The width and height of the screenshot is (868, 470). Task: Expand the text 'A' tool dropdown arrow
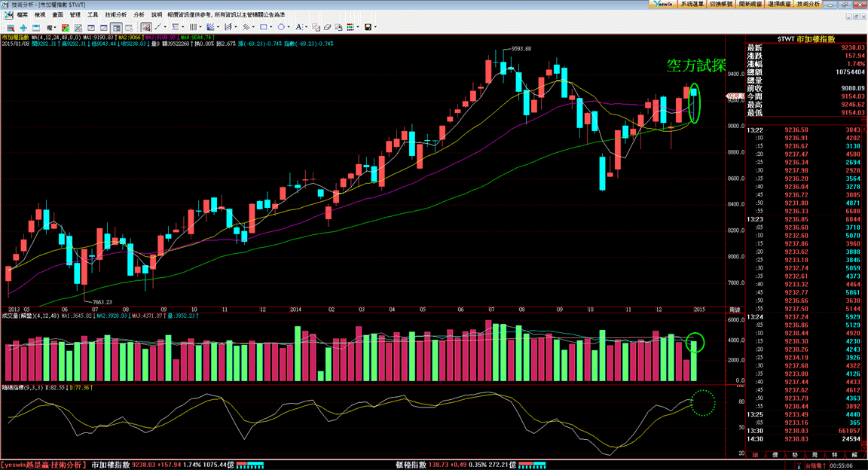click(306, 26)
